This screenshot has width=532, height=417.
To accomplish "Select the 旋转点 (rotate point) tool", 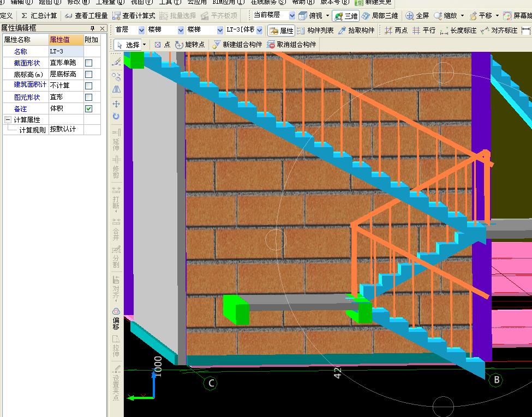I will coord(190,45).
